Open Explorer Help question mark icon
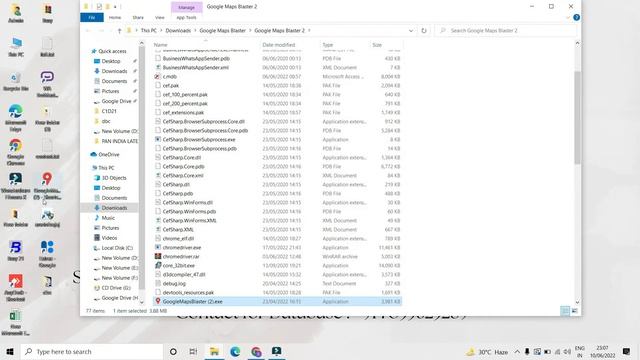This screenshot has width=640, height=360. coord(576,18)
